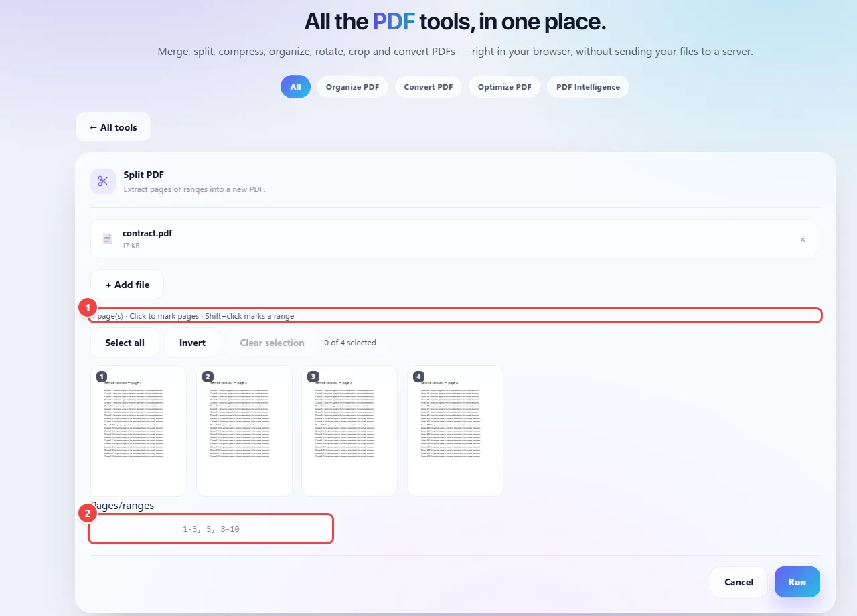Remove contract.pdf with the x icon
The width and height of the screenshot is (857, 616).
[803, 240]
